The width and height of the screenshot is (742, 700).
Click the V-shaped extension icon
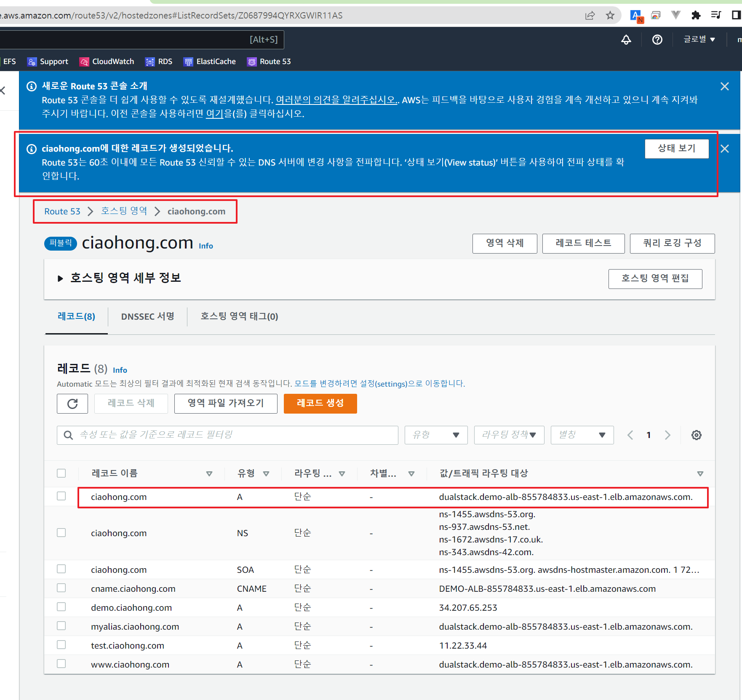(x=676, y=16)
